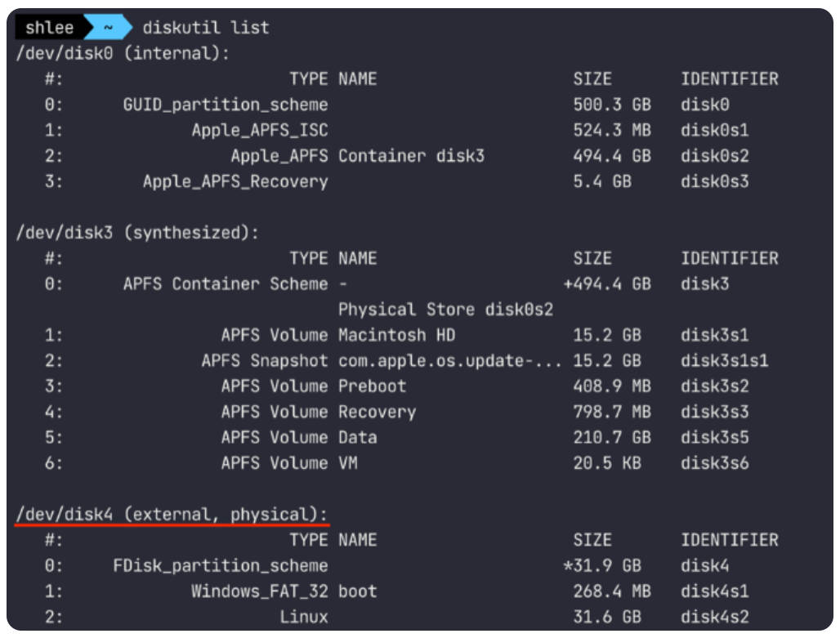
Task: Click the disk0s3 identifier
Action: (x=714, y=181)
